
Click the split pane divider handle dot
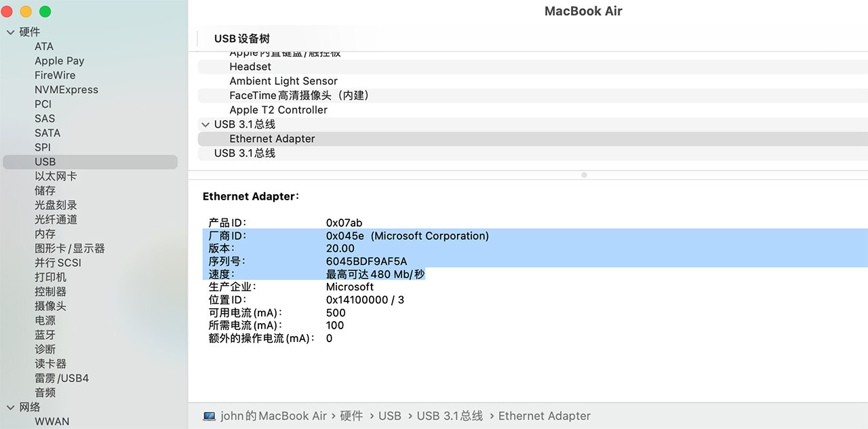coord(584,175)
